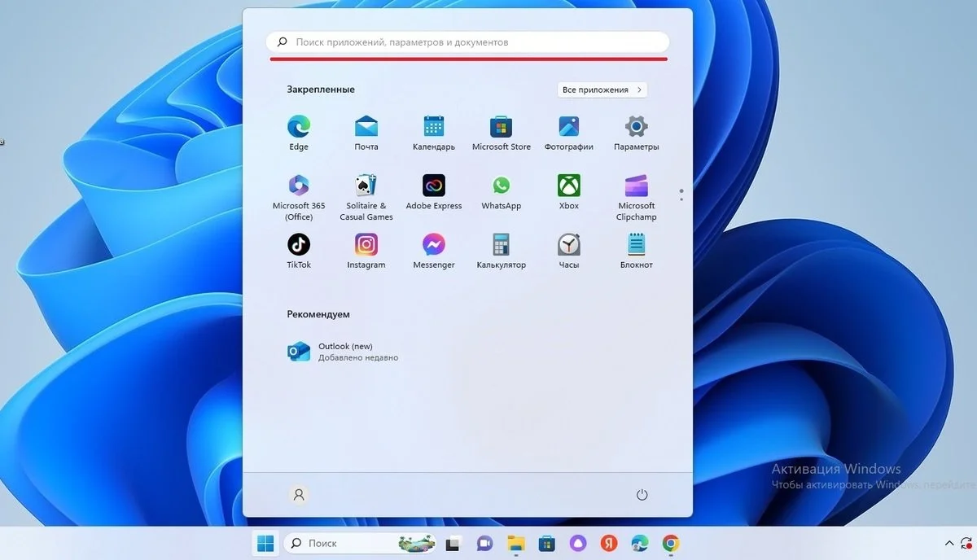977x560 pixels.
Task: Click the taskbar Поиск search box
Action: point(360,543)
